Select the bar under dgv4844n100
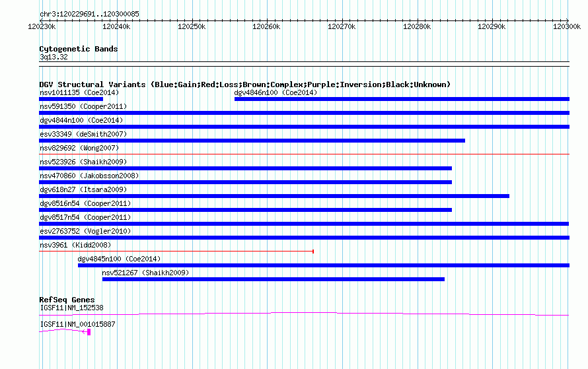 (x=304, y=127)
